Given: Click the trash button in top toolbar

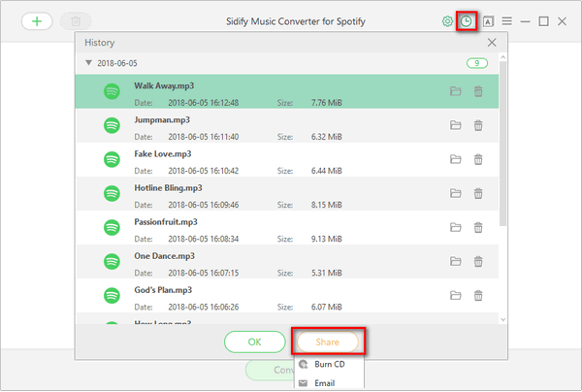Looking at the screenshot, I should [x=76, y=21].
